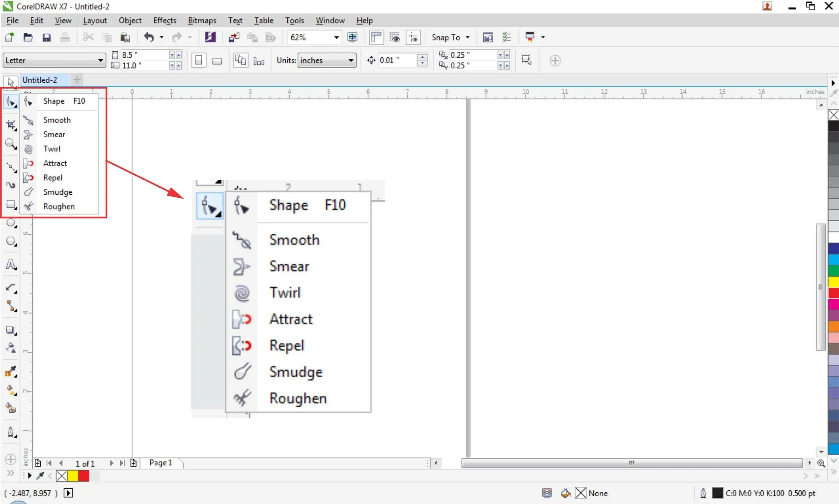Open the Search Content icon
The image size is (839, 504).
tap(210, 37)
